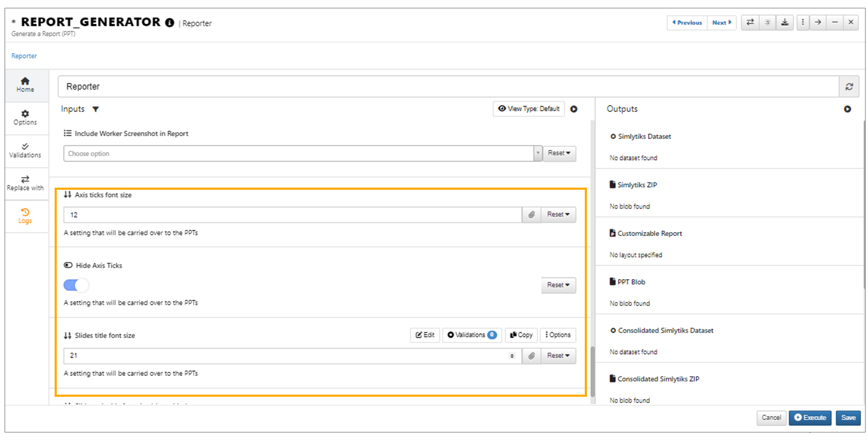This screenshot has height=441, width=868.
Task: Toggle the Hide Axis Ticks switch
Action: [76, 285]
